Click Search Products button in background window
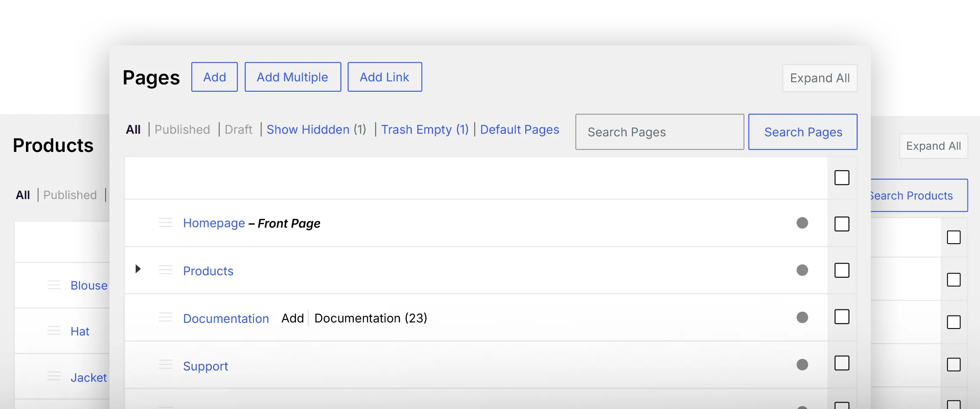 [919, 195]
